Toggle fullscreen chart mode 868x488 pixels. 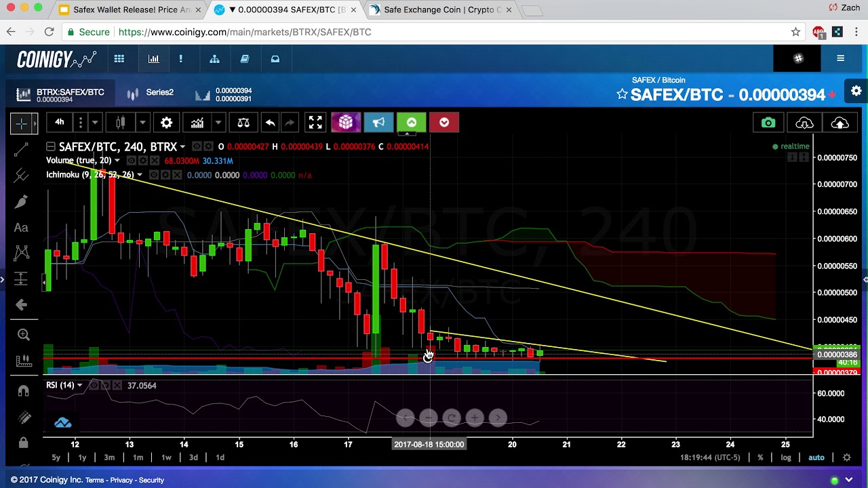coord(315,123)
